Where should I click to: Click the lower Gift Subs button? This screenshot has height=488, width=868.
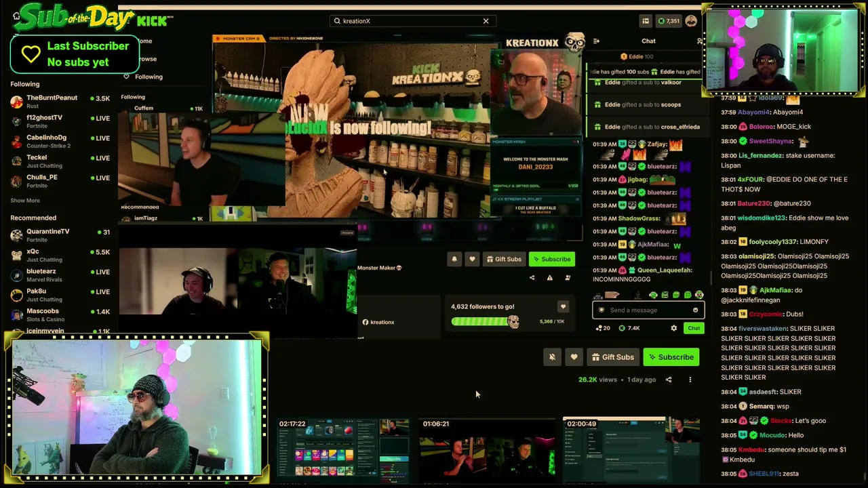[x=612, y=357]
